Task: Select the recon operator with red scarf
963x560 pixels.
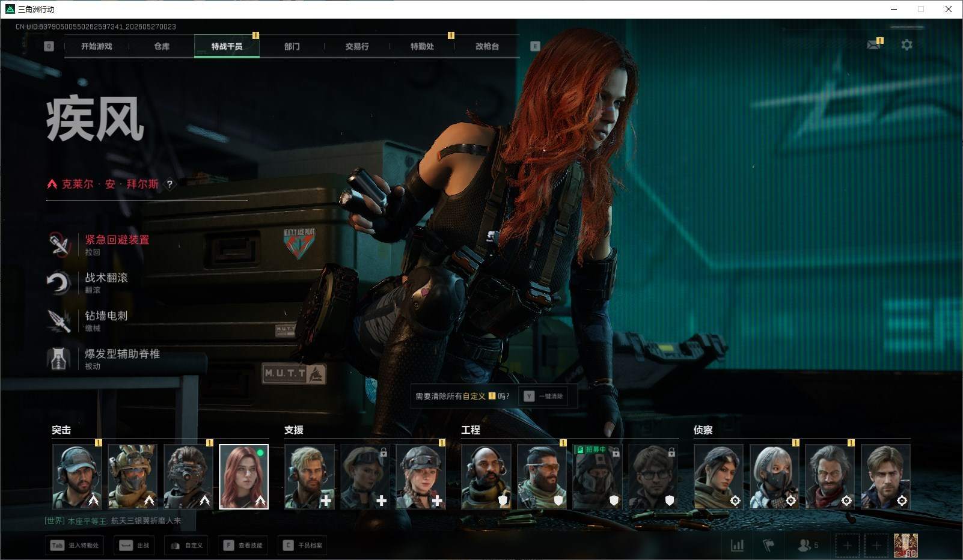Action: click(x=830, y=476)
